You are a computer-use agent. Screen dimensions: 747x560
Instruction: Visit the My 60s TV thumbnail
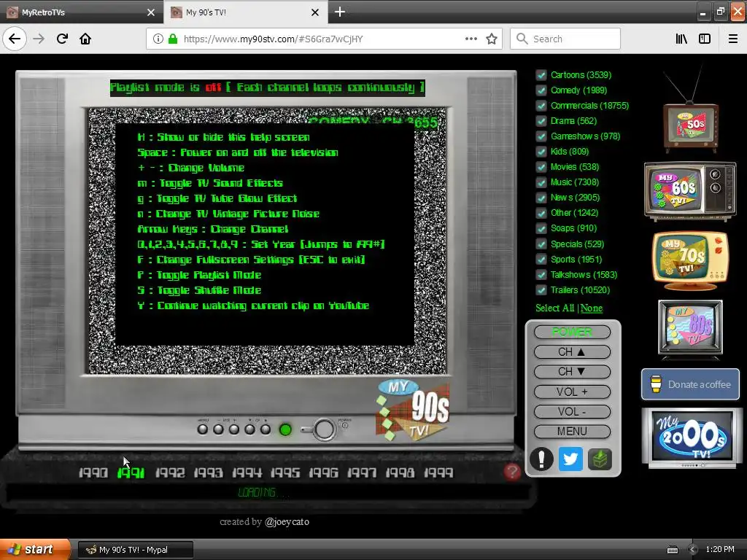coord(690,190)
